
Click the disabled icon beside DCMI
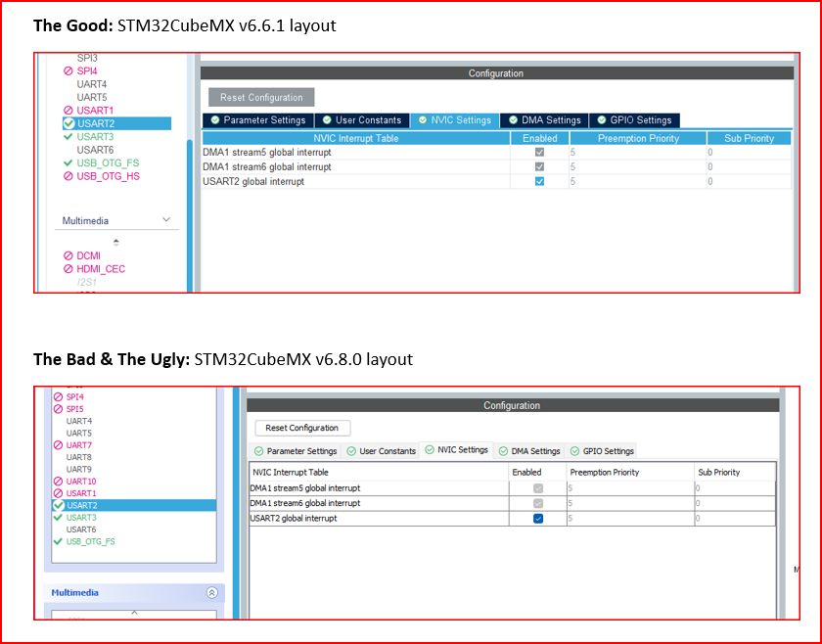68,255
